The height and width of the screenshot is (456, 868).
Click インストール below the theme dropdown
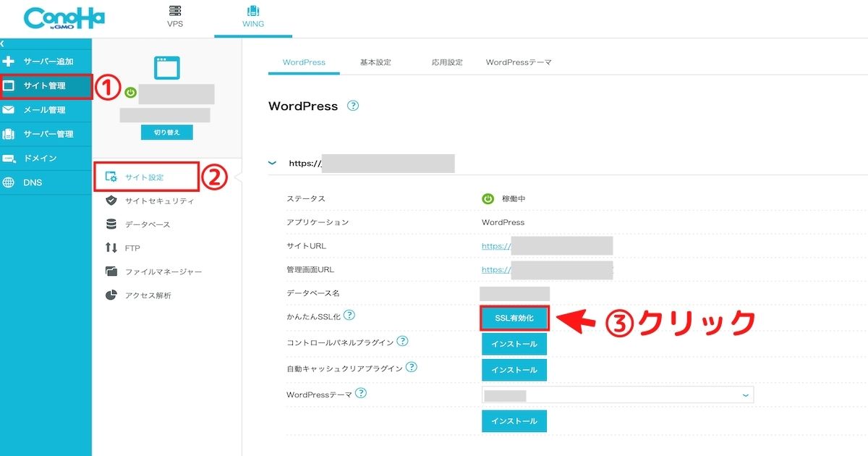pos(514,421)
